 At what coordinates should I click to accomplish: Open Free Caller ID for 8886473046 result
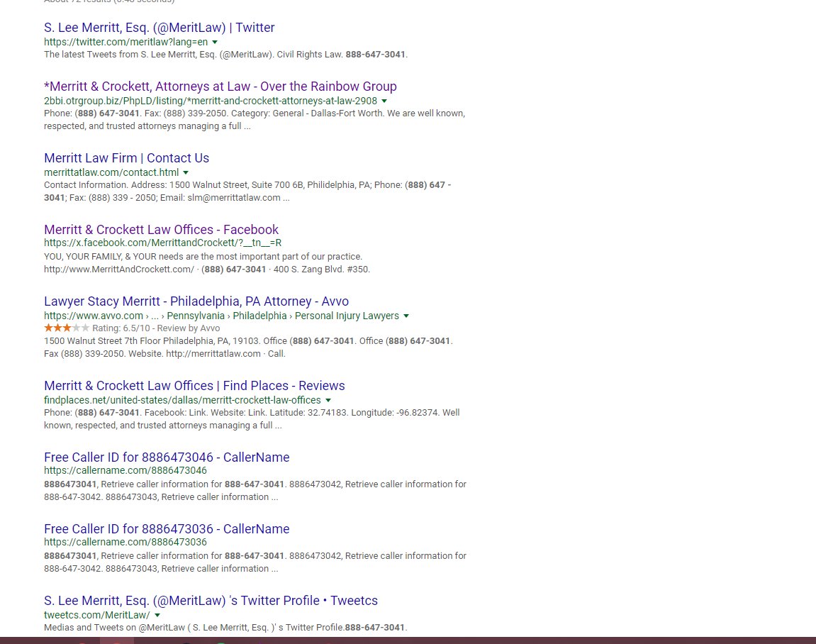pos(167,457)
